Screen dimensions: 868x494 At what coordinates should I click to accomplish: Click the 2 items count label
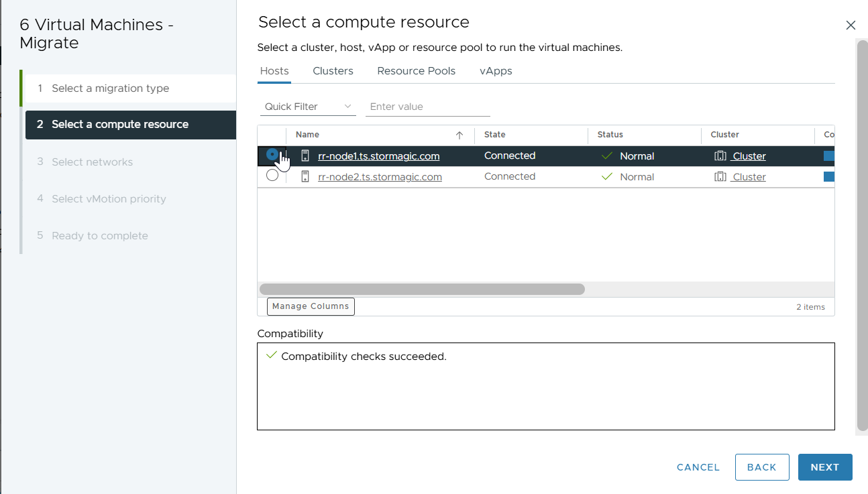point(810,307)
